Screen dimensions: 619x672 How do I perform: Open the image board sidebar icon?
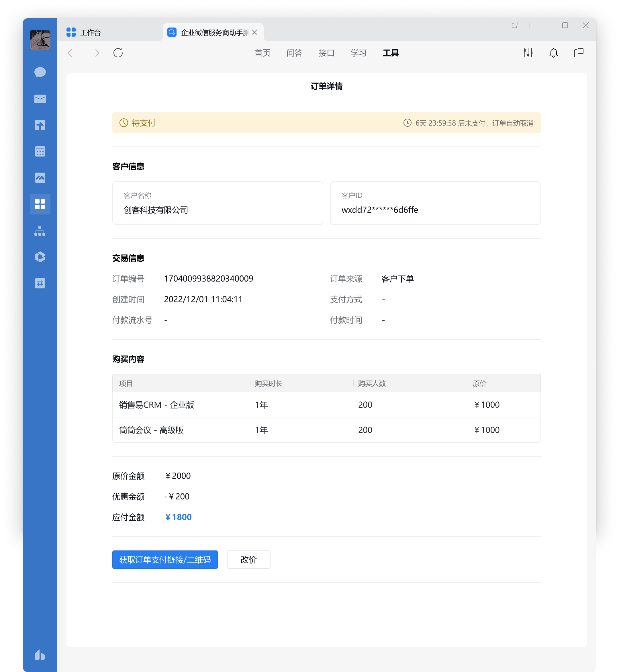coord(40,178)
